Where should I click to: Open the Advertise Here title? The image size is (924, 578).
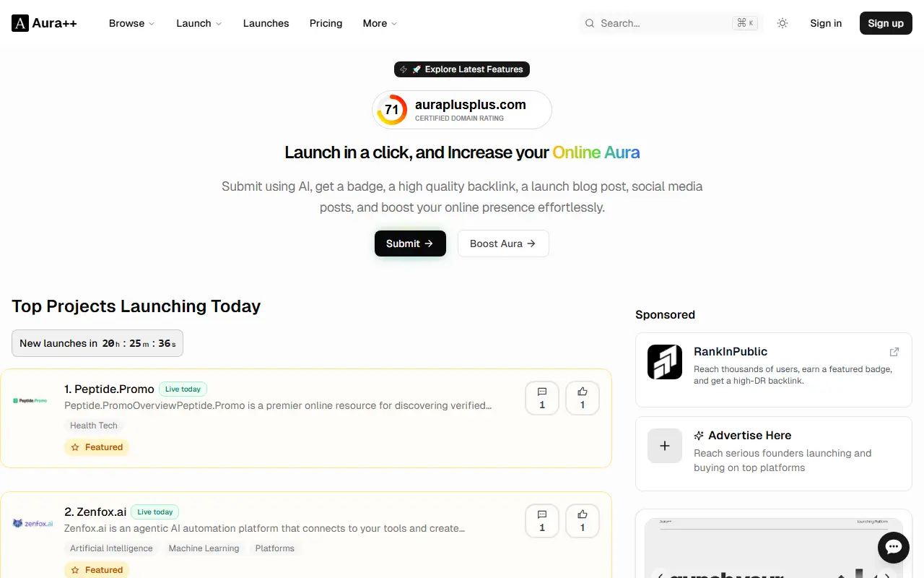(749, 435)
